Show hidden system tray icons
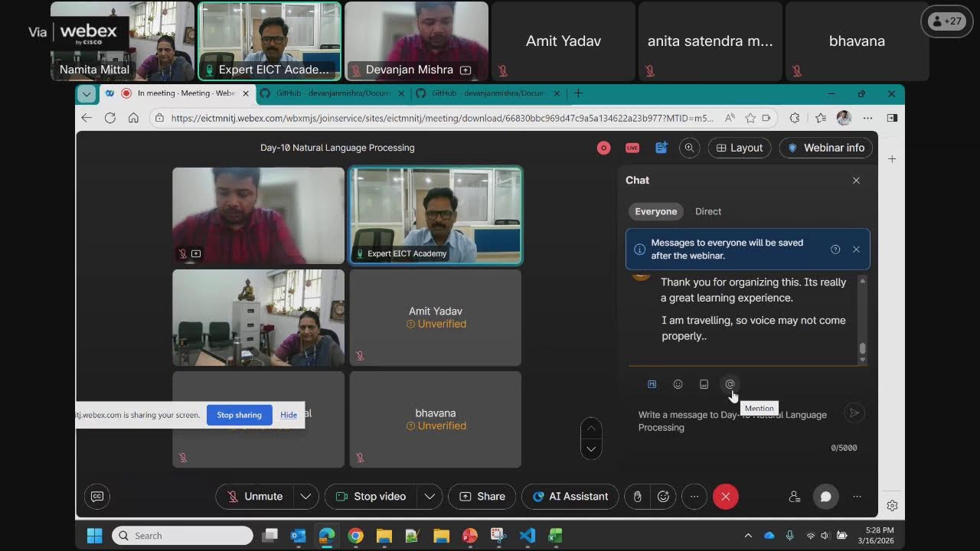This screenshot has width=980, height=551. pyautogui.click(x=748, y=536)
